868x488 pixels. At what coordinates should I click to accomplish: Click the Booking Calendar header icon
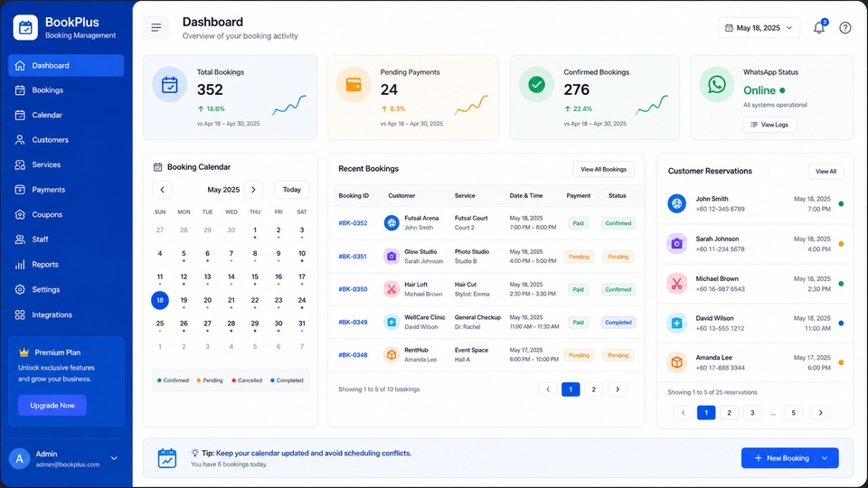click(157, 167)
